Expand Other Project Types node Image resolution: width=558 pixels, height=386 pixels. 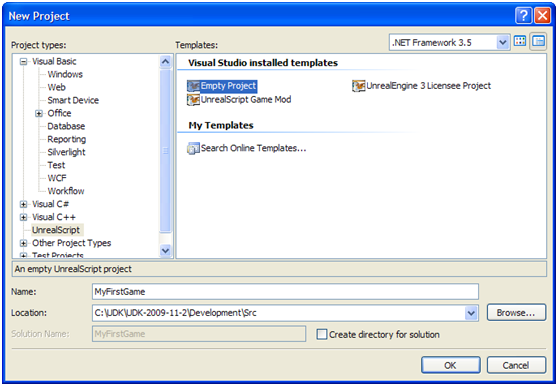pos(23,243)
